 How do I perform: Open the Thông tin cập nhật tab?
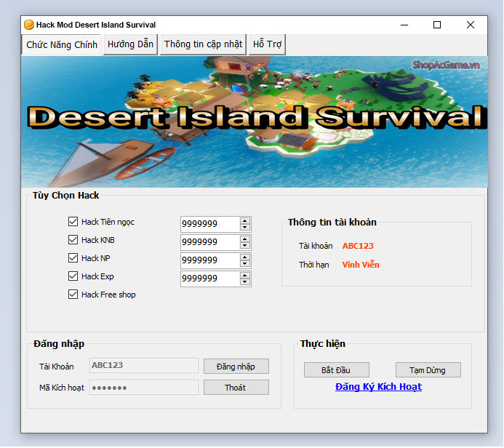click(203, 44)
